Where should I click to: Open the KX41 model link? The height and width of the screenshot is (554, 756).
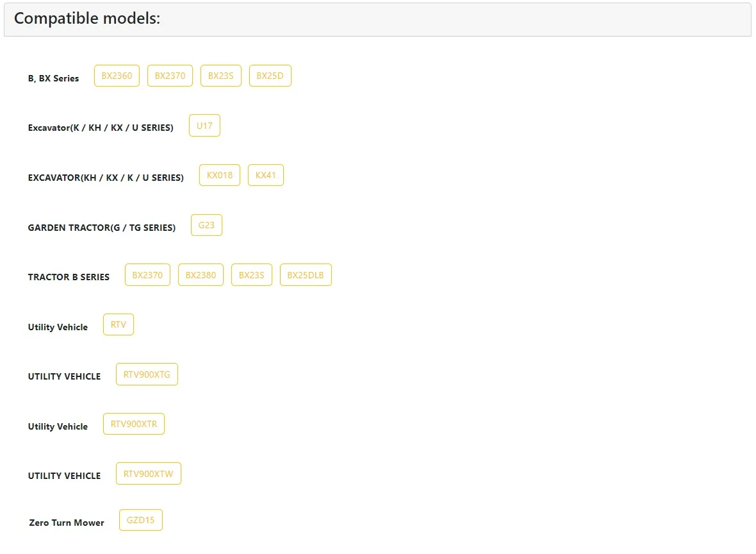point(265,175)
